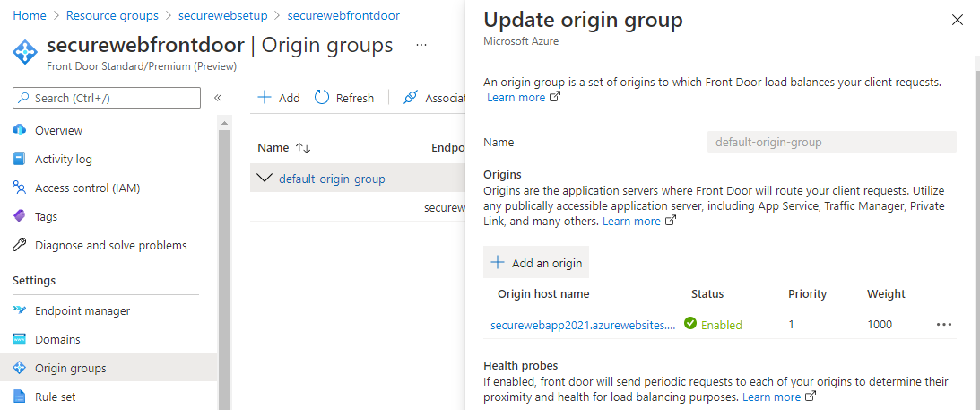Click the Weight column header
The image size is (980, 410).
click(886, 293)
